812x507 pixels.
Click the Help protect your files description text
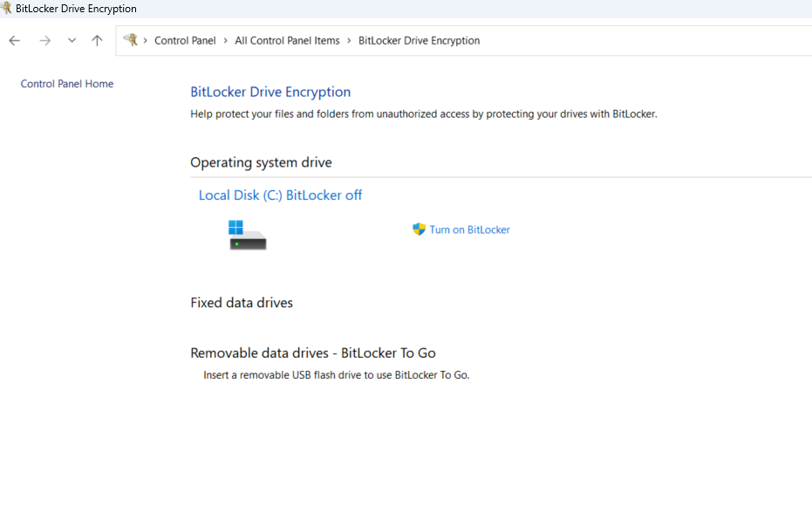coord(424,114)
